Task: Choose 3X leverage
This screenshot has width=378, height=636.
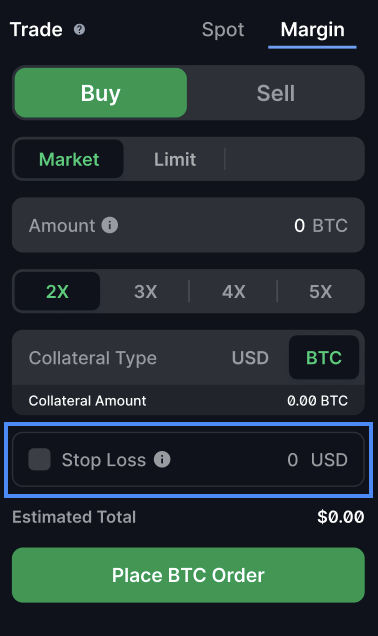Action: pyautogui.click(x=145, y=291)
